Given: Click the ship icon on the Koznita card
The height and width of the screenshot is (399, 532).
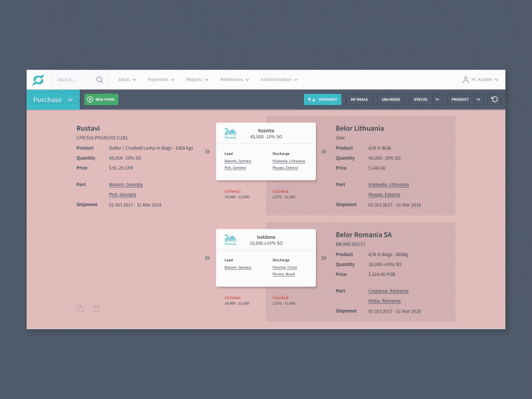Looking at the screenshot, I should pos(231,132).
